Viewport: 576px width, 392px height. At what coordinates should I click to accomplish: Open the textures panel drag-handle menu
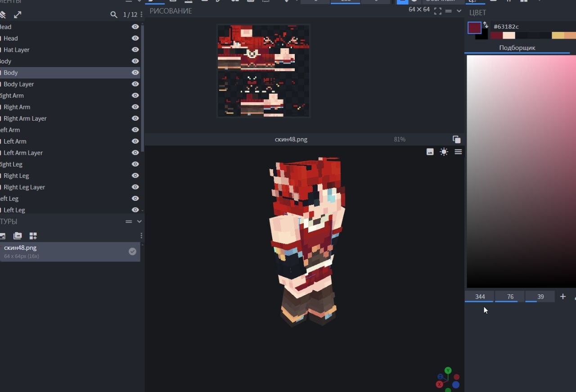point(129,221)
